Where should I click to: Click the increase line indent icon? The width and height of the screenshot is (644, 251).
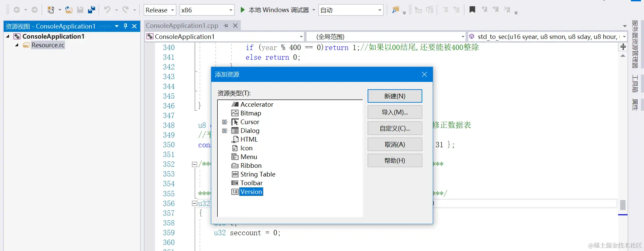click(430, 10)
